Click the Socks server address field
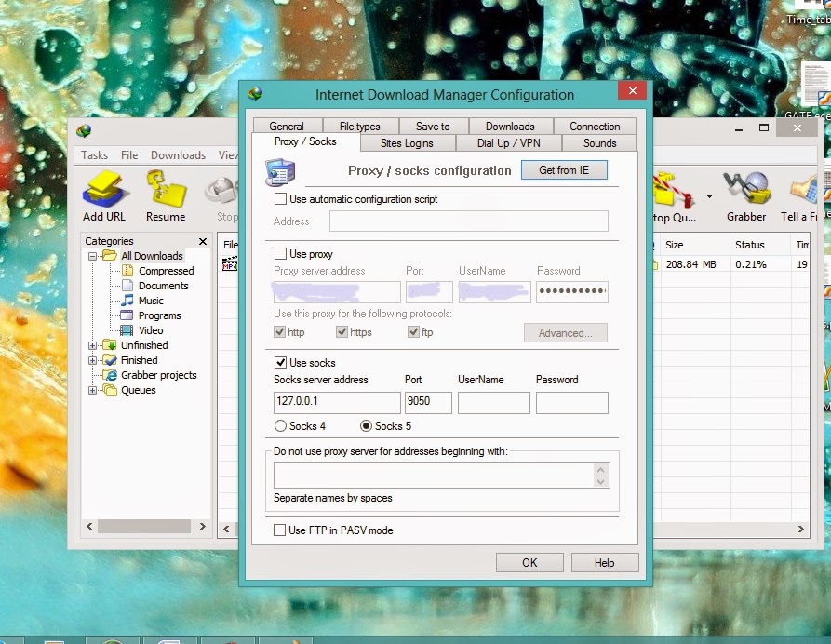831x644 pixels. click(337, 402)
